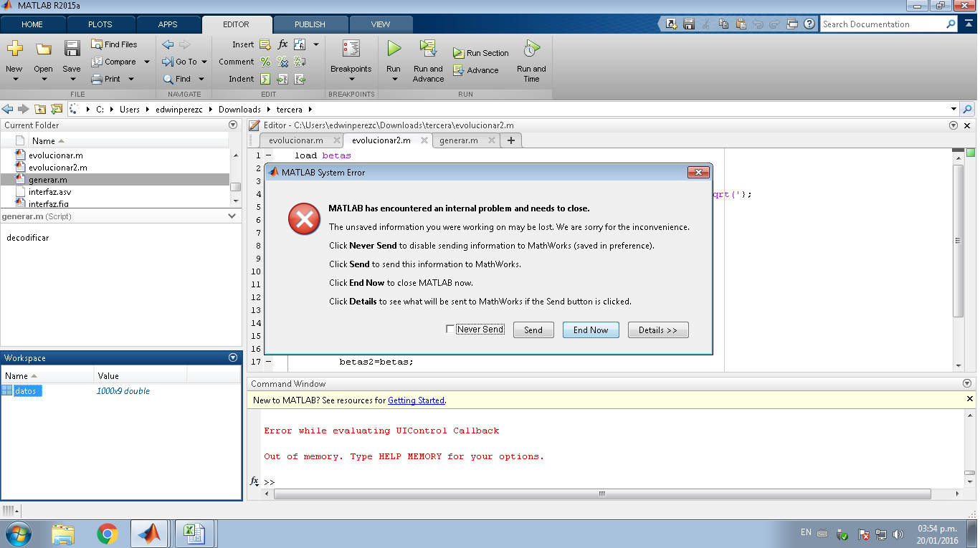This screenshot has width=980, height=548.
Task: Click the Search Documentation input field
Action: tap(883, 24)
